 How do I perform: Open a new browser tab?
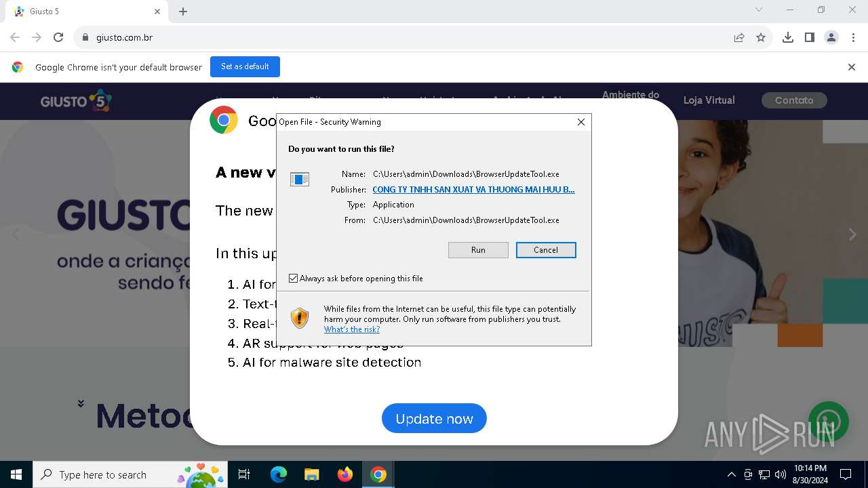point(183,12)
